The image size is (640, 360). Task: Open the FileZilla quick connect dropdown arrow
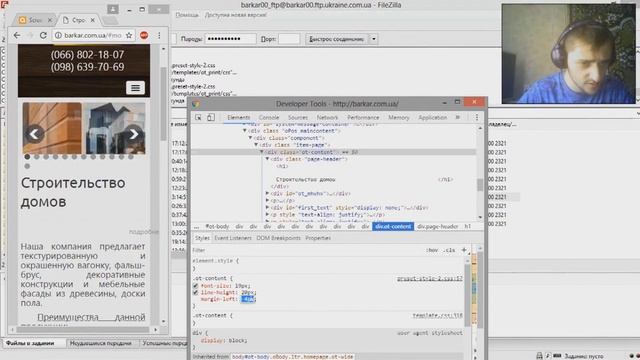tap(373, 39)
